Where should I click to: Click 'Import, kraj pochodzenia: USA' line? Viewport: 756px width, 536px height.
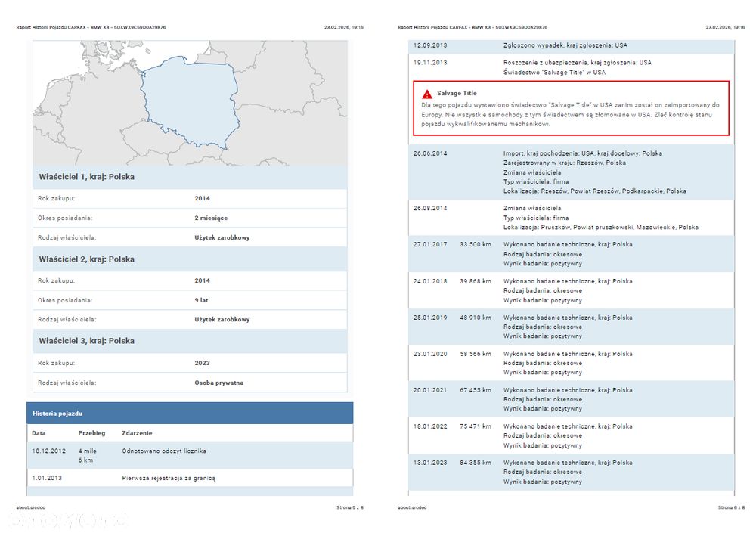[582, 153]
